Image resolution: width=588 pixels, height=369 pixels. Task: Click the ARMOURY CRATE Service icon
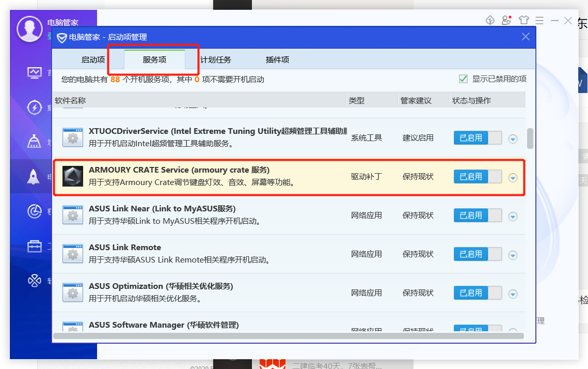click(x=73, y=176)
